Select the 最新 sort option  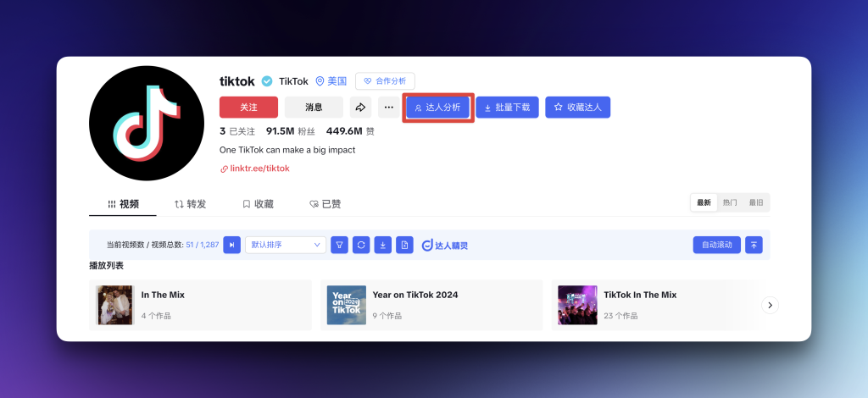tap(704, 203)
